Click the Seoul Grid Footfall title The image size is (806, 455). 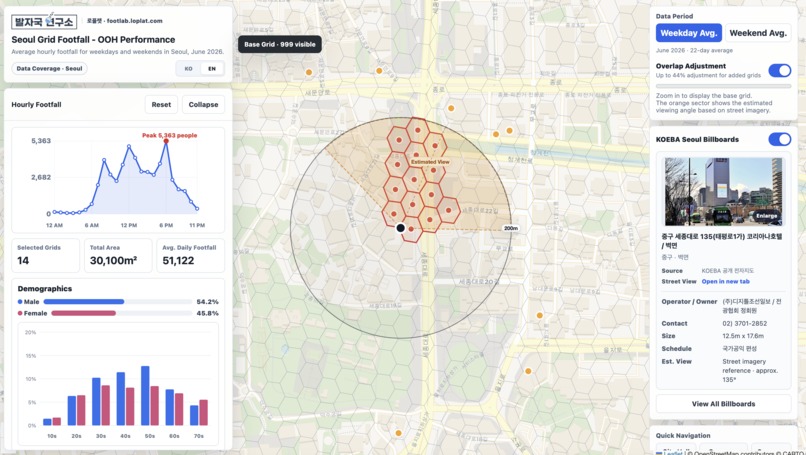[x=93, y=40]
